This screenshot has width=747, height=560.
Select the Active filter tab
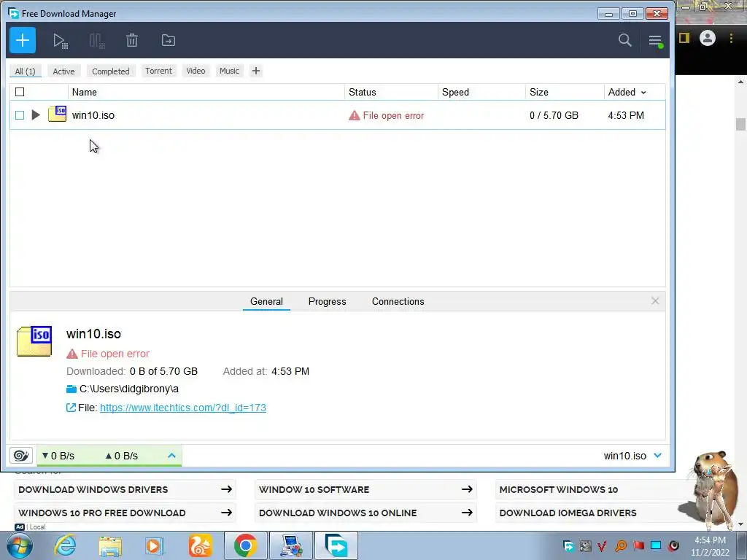(x=63, y=71)
